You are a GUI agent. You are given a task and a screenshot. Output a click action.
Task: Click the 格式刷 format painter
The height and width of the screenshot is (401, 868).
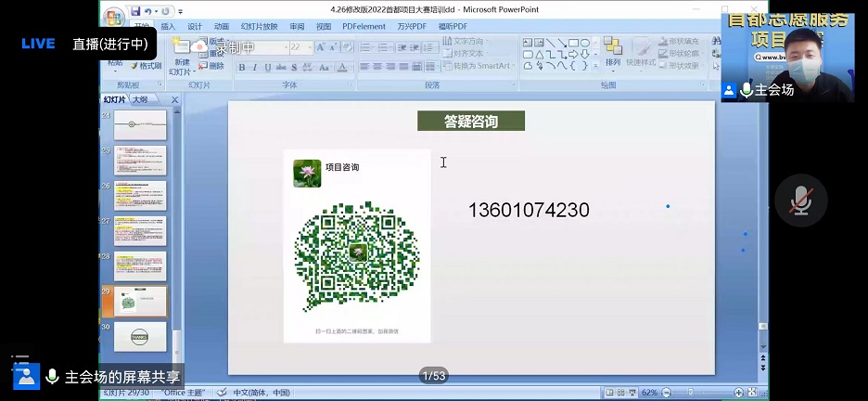point(147,65)
